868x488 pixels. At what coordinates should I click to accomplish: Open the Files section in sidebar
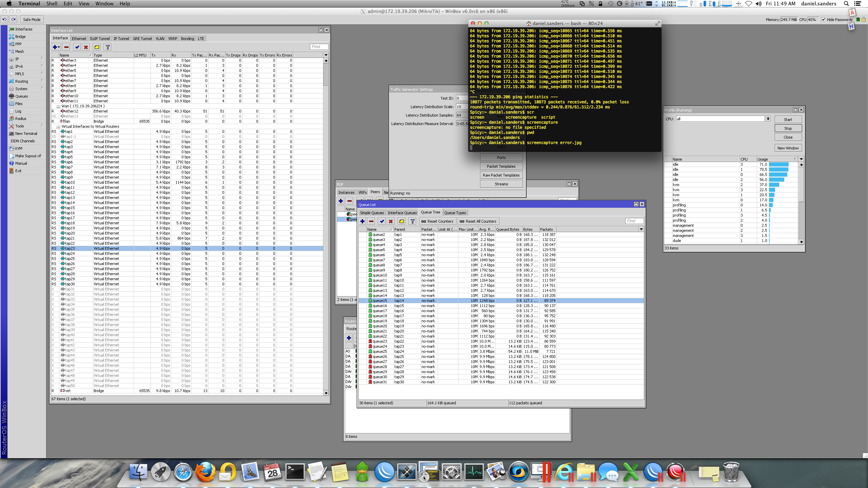coord(19,104)
